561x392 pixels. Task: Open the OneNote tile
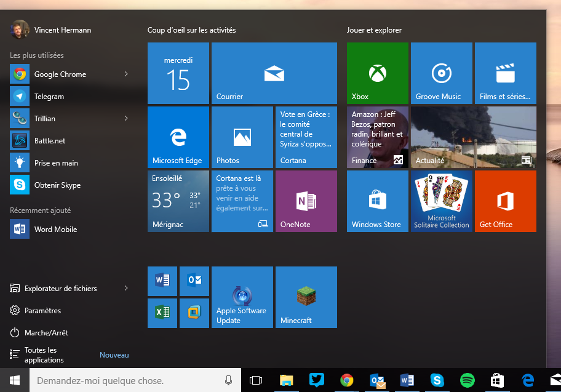306,201
